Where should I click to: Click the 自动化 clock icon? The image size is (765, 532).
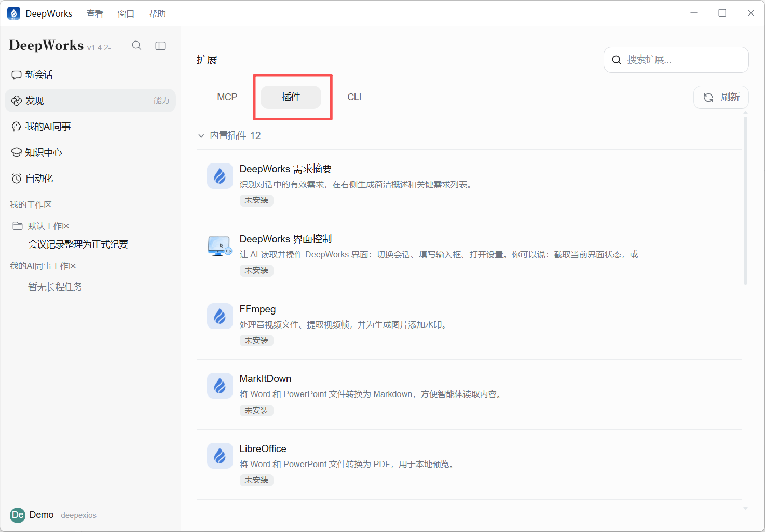(17, 179)
